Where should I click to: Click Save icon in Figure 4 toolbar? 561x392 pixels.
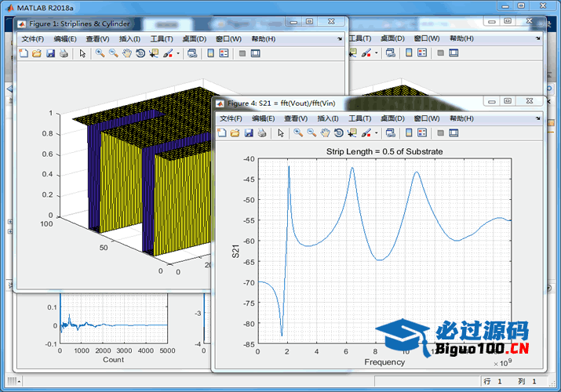point(249,133)
